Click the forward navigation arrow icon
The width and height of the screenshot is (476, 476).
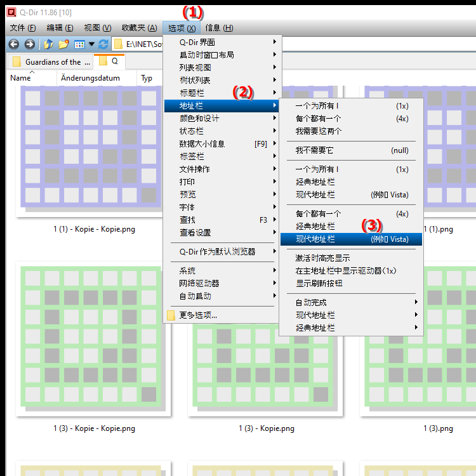pyautogui.click(x=29, y=44)
